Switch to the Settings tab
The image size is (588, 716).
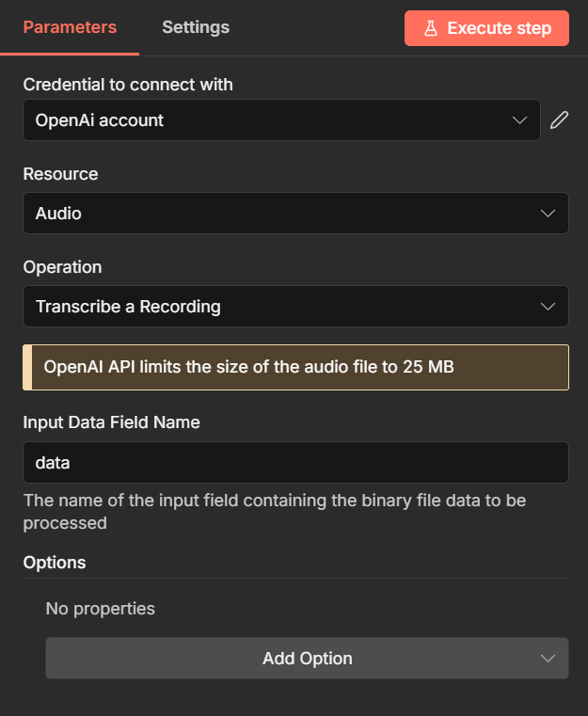point(196,27)
